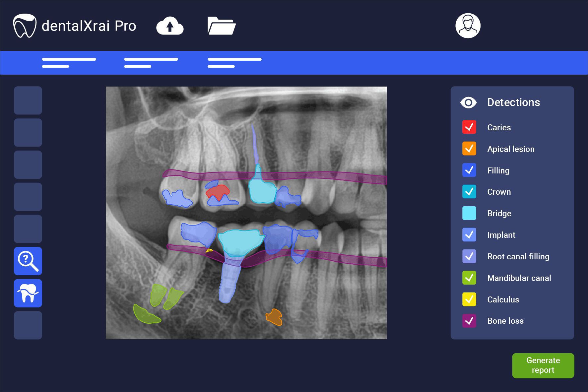The width and height of the screenshot is (588, 392).
Task: Open a file with the folder icon
Action: point(221,26)
